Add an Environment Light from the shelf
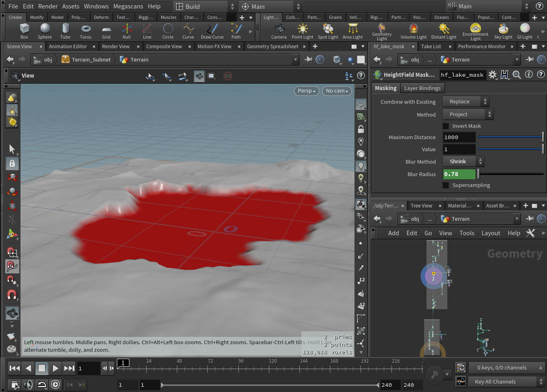547x392 pixels. 475,31
